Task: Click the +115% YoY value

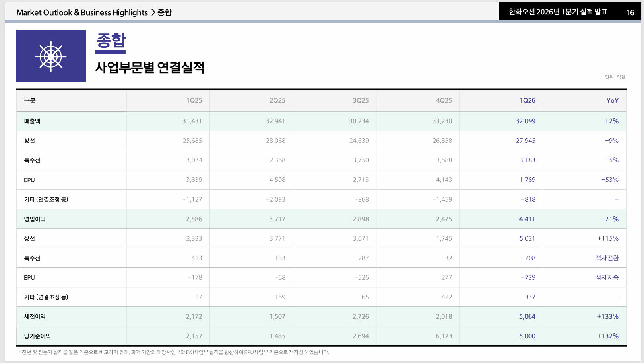Action: pyautogui.click(x=608, y=238)
